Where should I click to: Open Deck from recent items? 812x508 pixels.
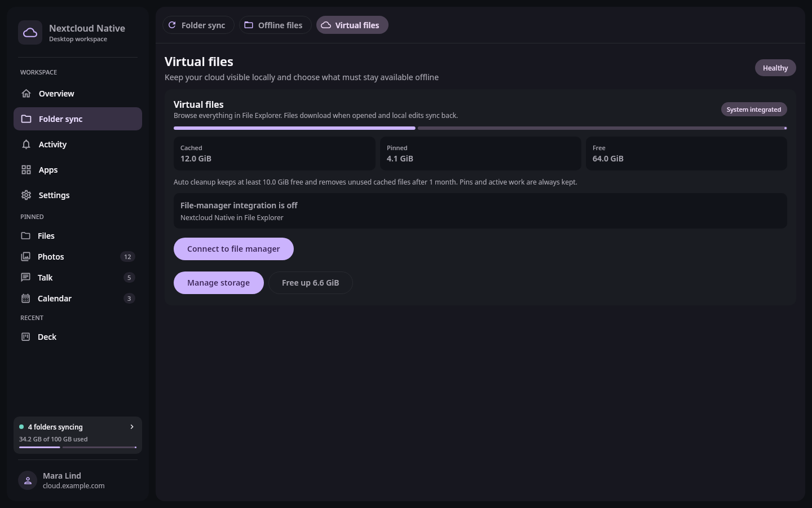coord(78,337)
